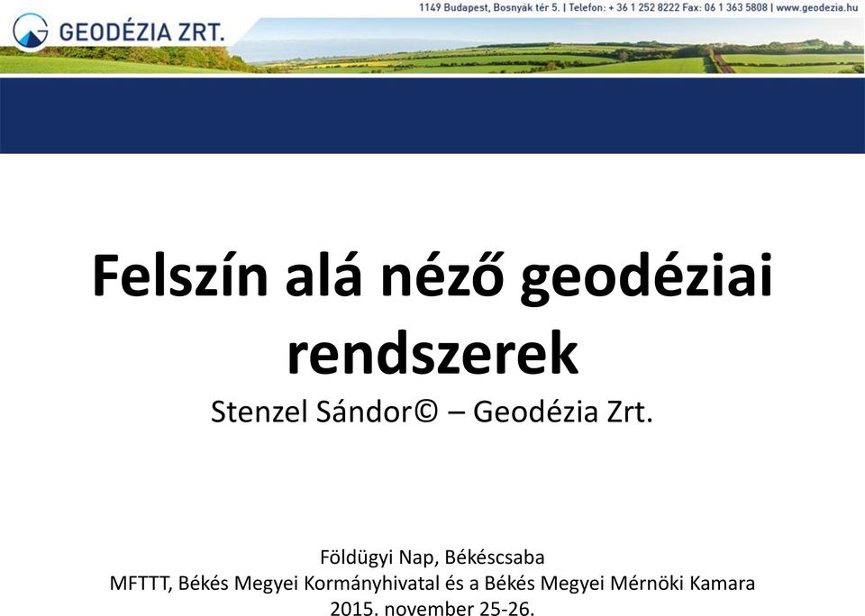Image resolution: width=865 pixels, height=616 pixels.
Task: Click the title word 'rendszerek'
Action: [x=432, y=352]
